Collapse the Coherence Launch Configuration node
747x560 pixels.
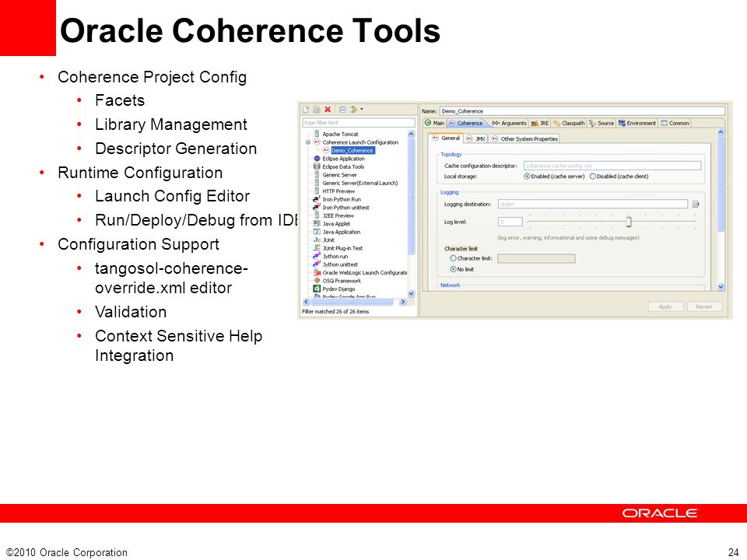coord(308,142)
